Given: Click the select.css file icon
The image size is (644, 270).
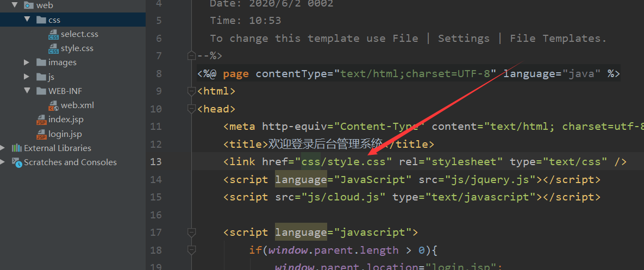Looking at the screenshot, I should tap(53, 34).
